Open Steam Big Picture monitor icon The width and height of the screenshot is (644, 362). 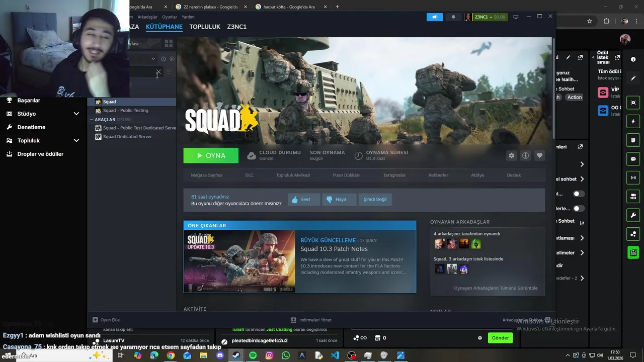(x=516, y=17)
